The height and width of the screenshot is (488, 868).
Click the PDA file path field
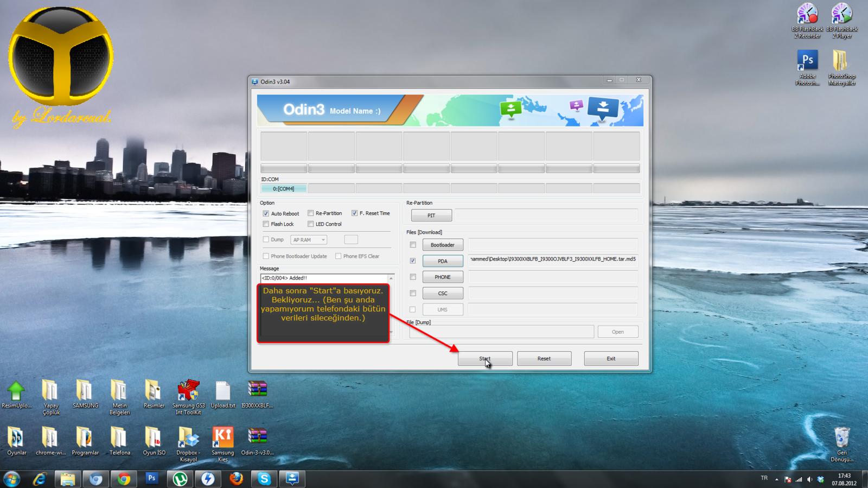(553, 259)
